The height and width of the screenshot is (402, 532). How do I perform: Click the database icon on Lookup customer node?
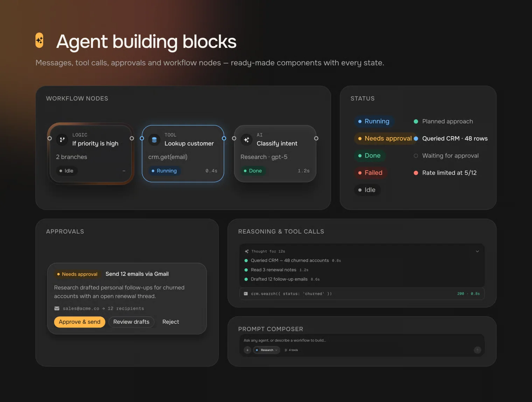coord(154,139)
